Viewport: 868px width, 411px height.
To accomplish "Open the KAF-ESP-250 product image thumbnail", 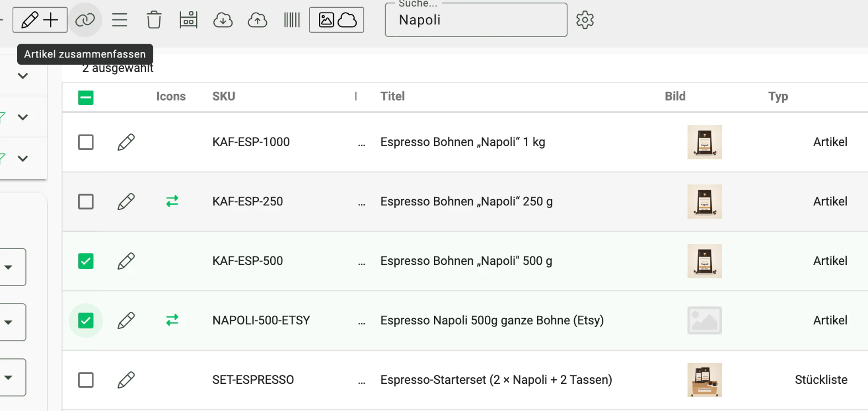I will pyautogui.click(x=704, y=201).
